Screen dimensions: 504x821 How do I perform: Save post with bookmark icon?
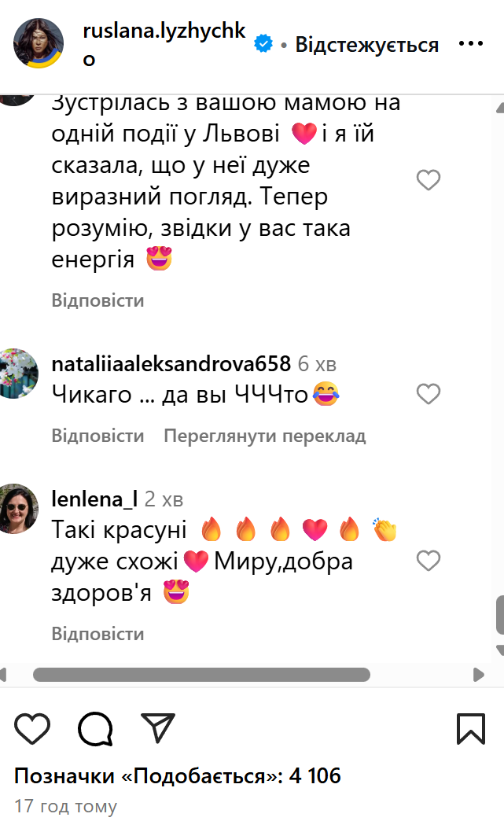[471, 728]
